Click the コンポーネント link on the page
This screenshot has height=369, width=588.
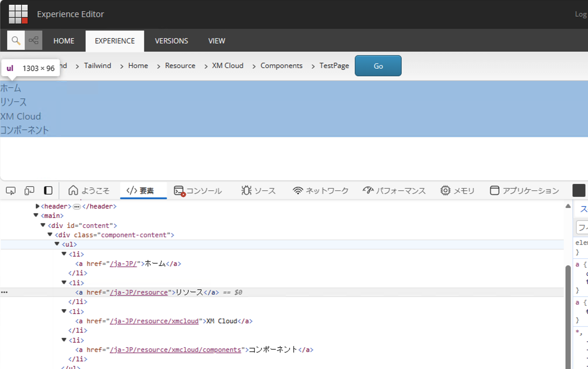click(24, 130)
